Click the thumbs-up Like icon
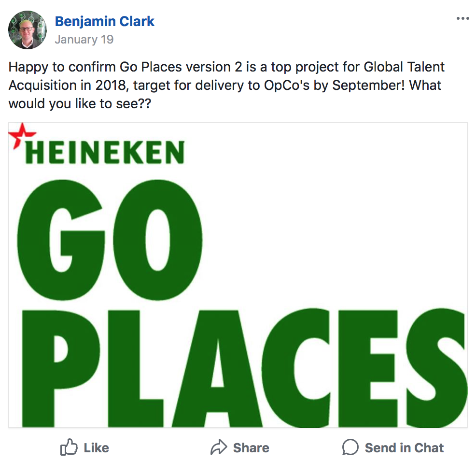 [69, 447]
